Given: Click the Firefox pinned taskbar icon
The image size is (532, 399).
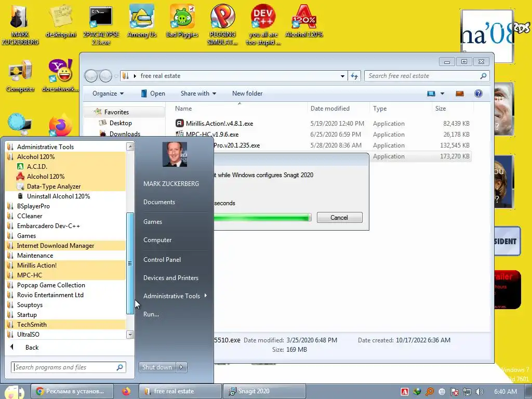Looking at the screenshot, I should pos(126,391).
